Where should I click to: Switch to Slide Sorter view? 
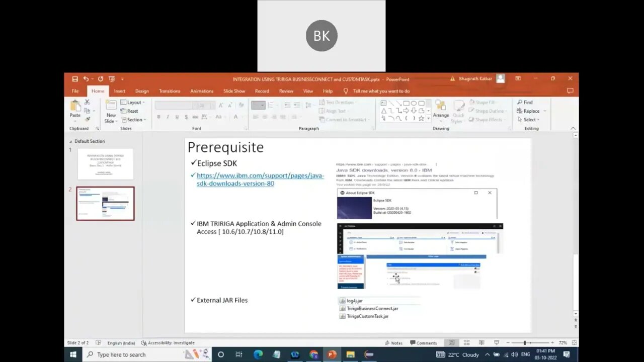click(466, 343)
